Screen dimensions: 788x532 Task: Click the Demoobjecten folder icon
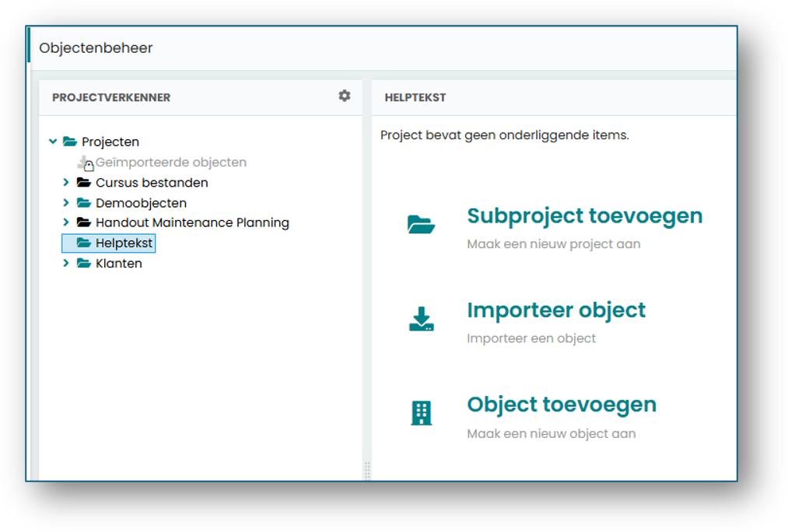pos(83,202)
